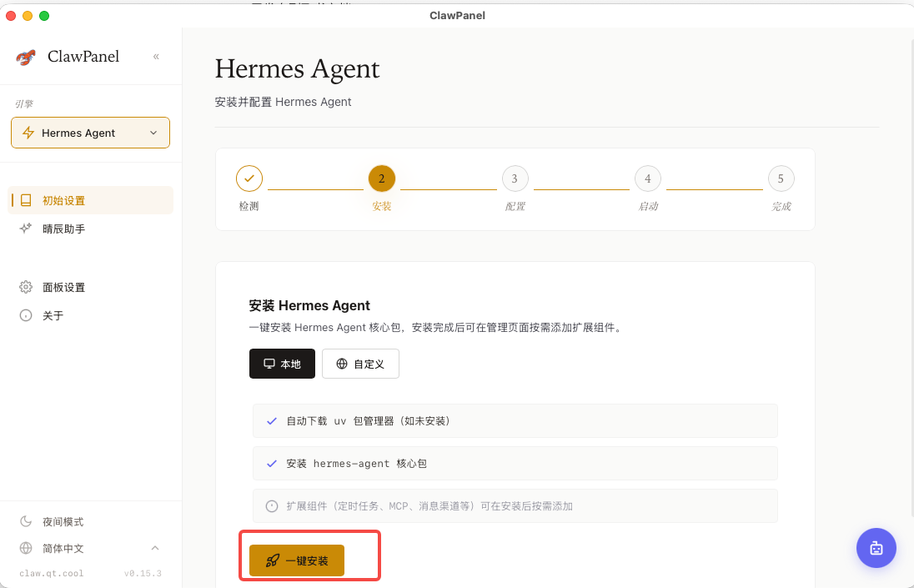Click the 一键安装 install button
This screenshot has height=588, width=914.
coord(297,560)
